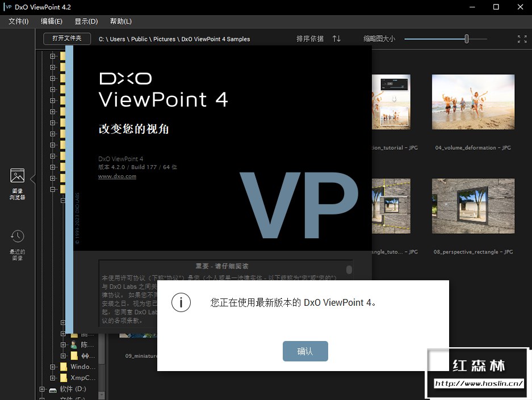Click the 排序依据 sort-by label
Screen dimensions: 532x400
point(310,39)
